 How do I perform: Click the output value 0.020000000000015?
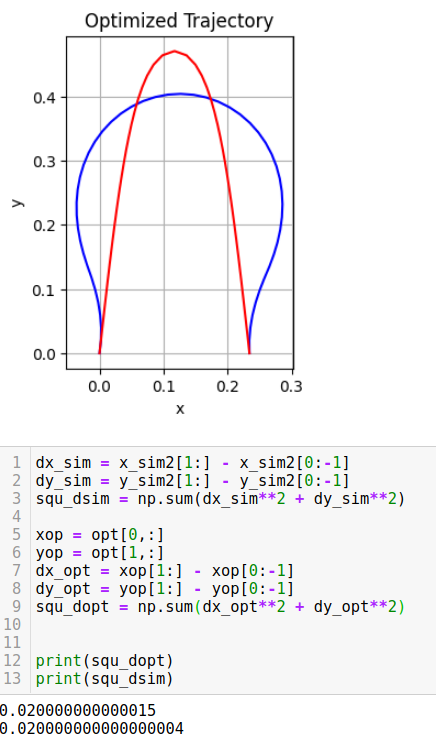click(x=77, y=711)
